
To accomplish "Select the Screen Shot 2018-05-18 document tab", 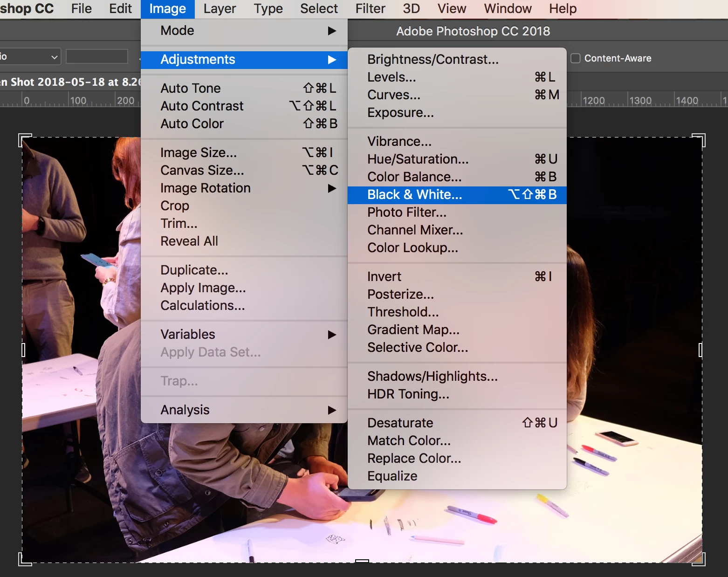I will [x=70, y=82].
